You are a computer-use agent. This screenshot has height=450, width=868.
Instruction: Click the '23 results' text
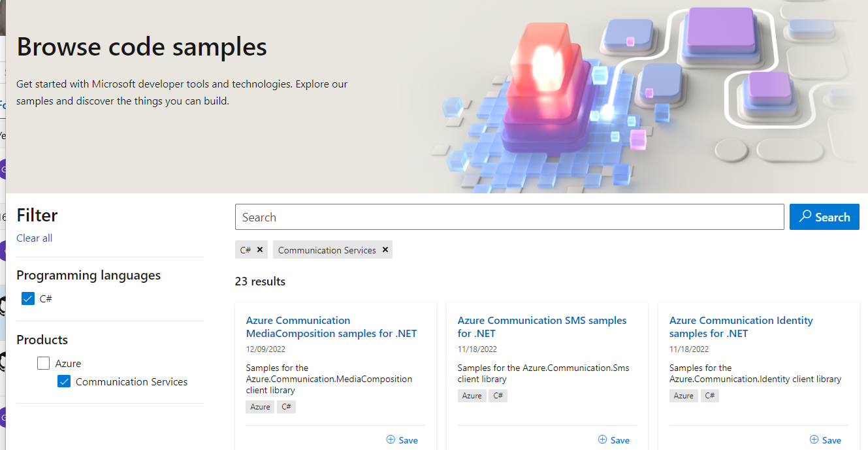click(260, 281)
